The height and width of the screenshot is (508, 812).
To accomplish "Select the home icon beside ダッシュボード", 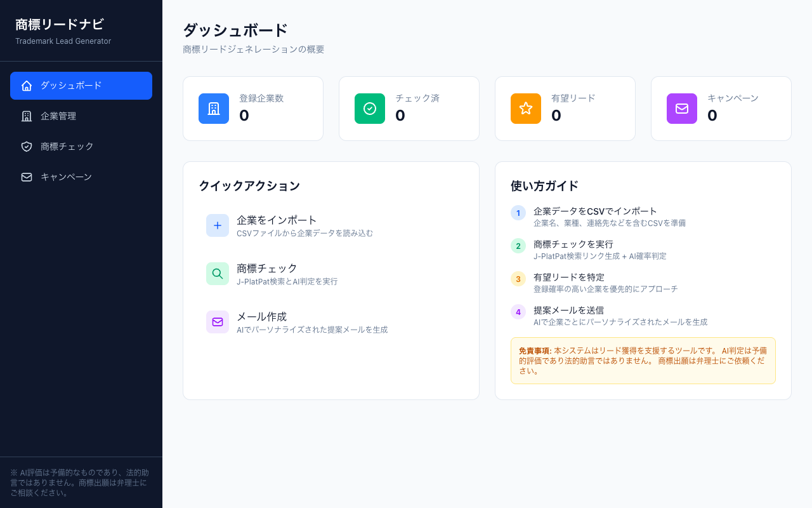I will pyautogui.click(x=27, y=86).
